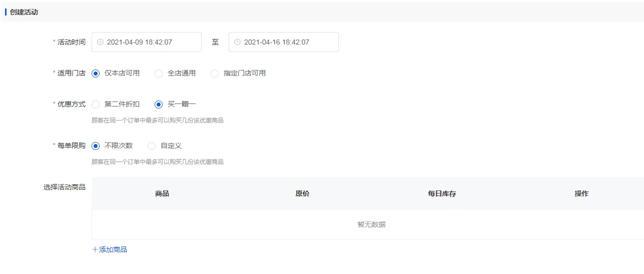Click the 每单限购 field label

tap(72, 145)
